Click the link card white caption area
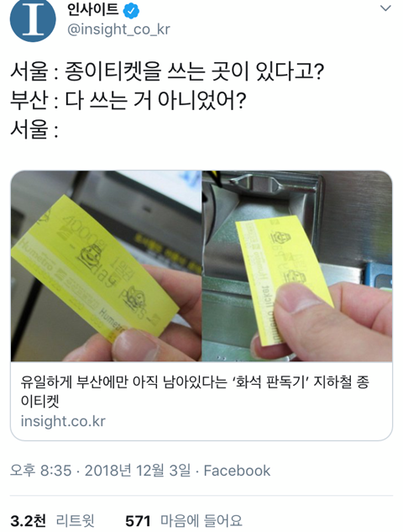Screen dimensions: 403x532 click(x=201, y=401)
